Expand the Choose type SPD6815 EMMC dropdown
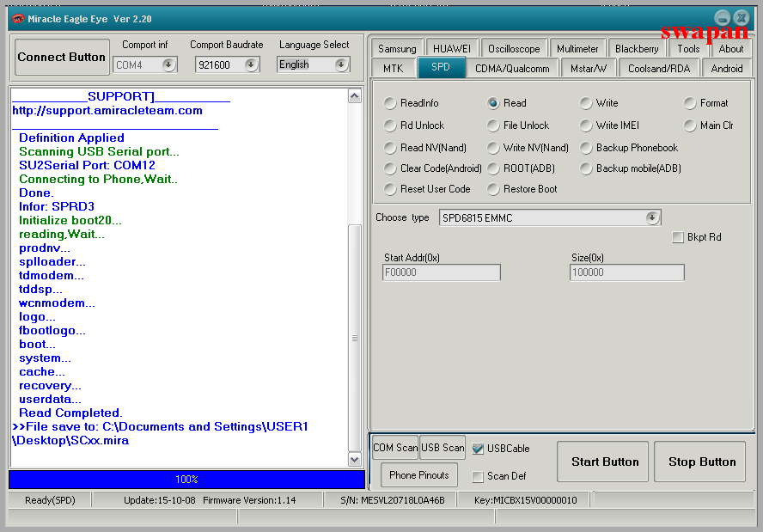 (x=652, y=218)
